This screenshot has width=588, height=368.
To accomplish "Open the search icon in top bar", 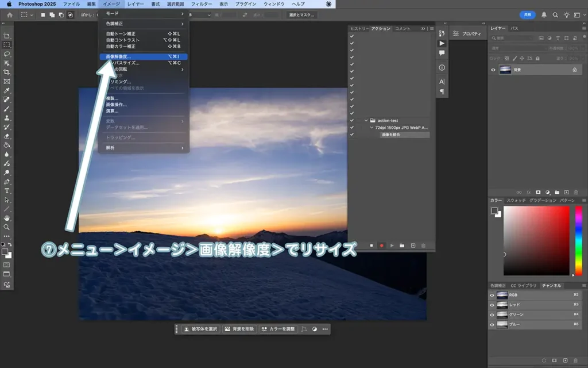I will (555, 15).
